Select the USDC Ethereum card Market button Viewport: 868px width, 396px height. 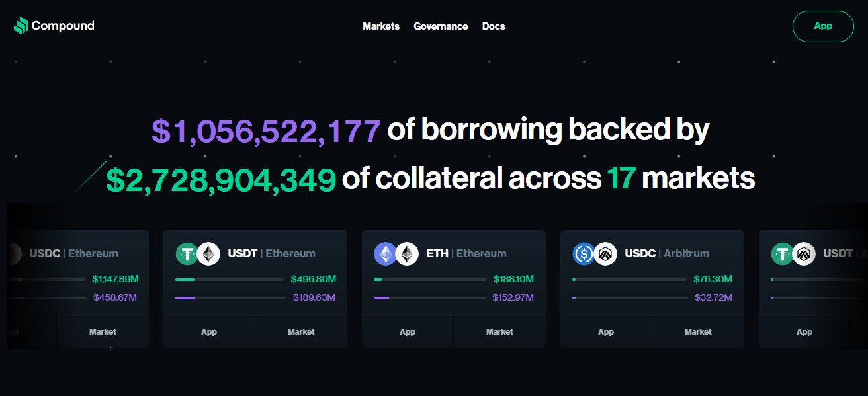point(103,332)
